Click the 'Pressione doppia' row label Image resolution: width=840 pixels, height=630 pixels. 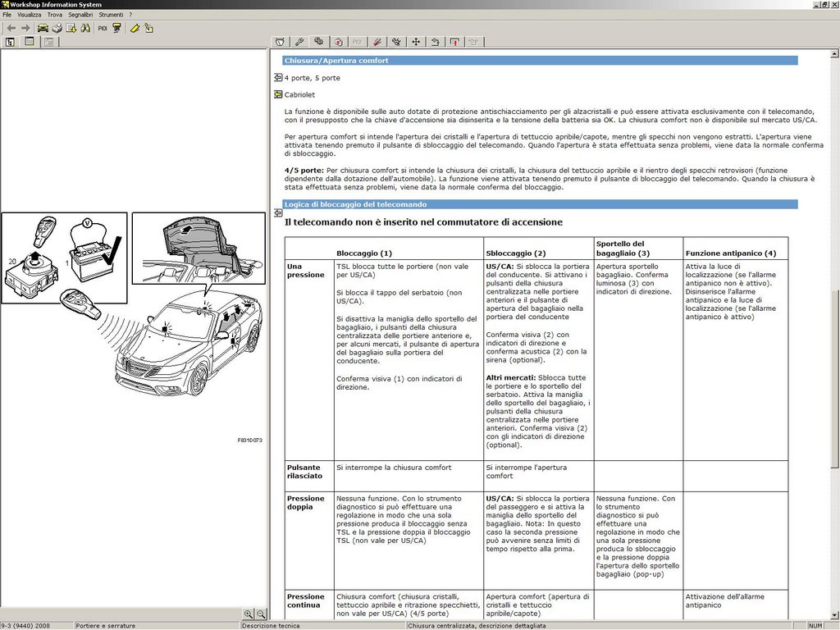coord(306,503)
